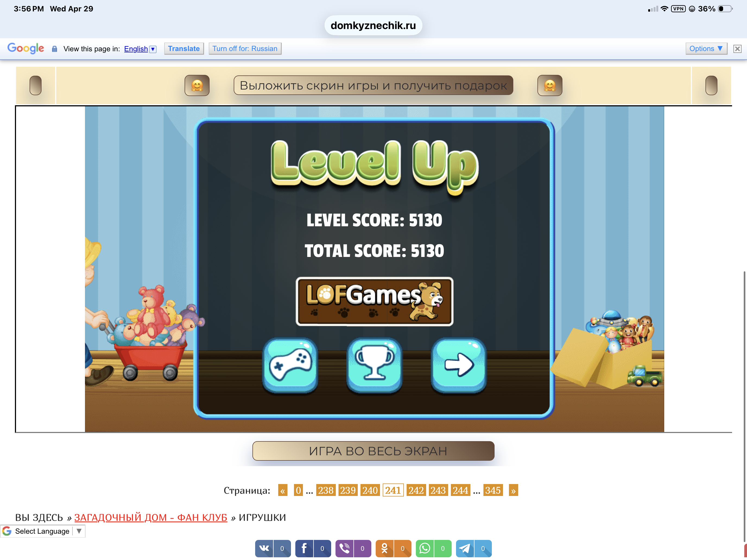Image resolution: width=747 pixels, height=560 pixels.
Task: Go to page 238
Action: pyautogui.click(x=325, y=491)
